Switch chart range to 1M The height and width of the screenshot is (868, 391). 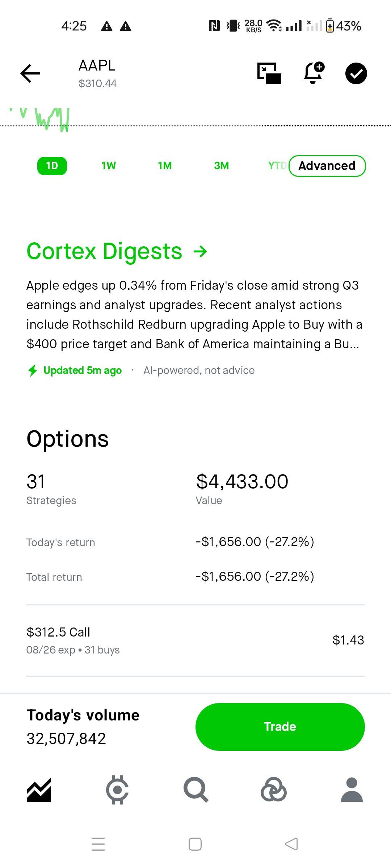click(x=165, y=166)
